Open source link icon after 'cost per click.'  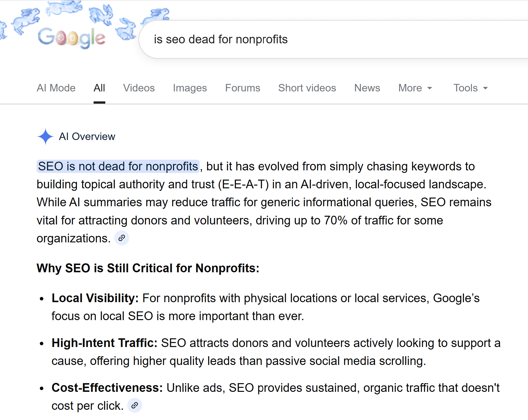click(x=134, y=406)
